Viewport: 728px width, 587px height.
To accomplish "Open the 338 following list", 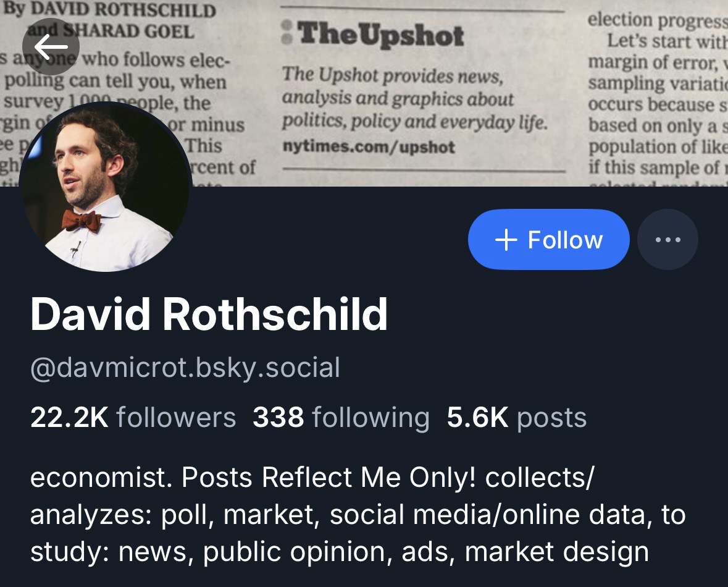I will coord(340,418).
